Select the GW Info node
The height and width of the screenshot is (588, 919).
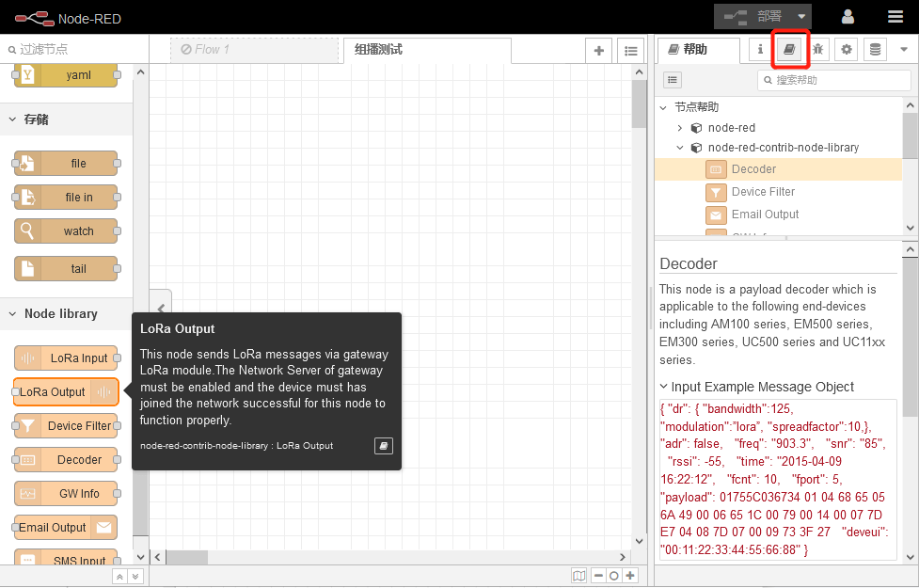tap(66, 494)
